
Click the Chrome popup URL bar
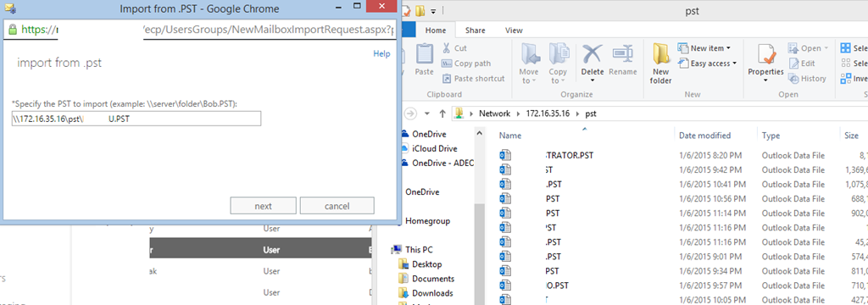coord(200,30)
